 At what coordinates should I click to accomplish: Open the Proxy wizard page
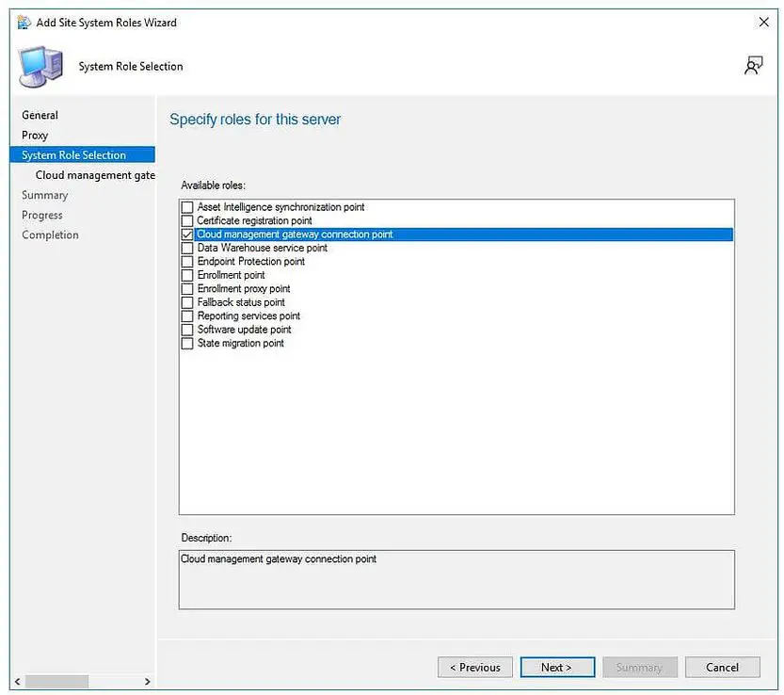pos(35,135)
